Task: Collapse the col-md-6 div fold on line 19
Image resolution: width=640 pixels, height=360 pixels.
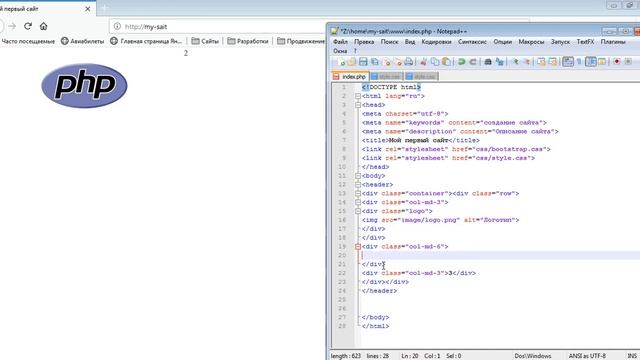Action: 358,247
